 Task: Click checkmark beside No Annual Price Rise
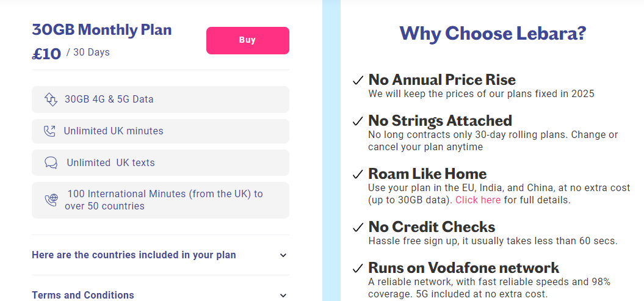point(358,81)
